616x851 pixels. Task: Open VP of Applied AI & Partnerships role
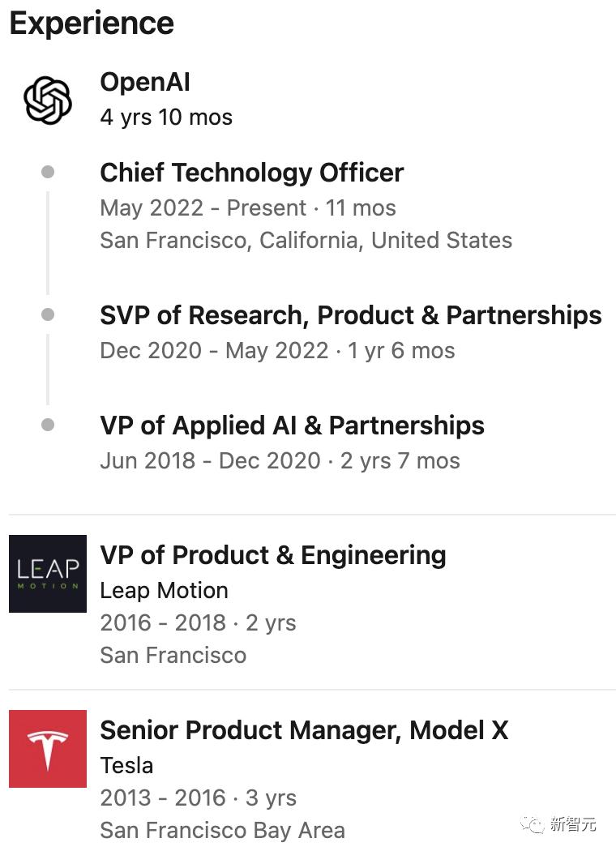coord(292,425)
